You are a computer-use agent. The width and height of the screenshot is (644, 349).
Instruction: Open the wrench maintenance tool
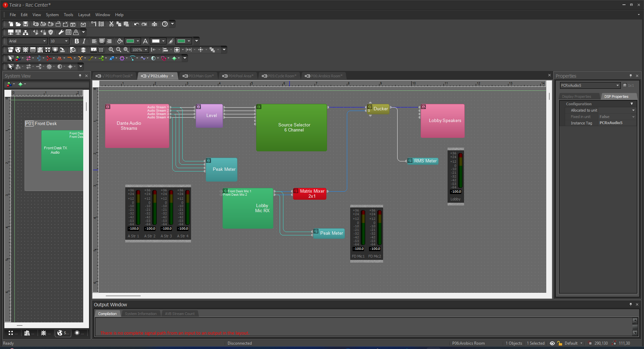click(x=61, y=32)
